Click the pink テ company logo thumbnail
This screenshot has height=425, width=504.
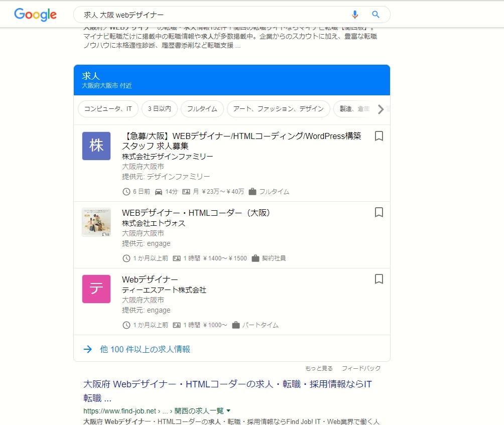[96, 289]
